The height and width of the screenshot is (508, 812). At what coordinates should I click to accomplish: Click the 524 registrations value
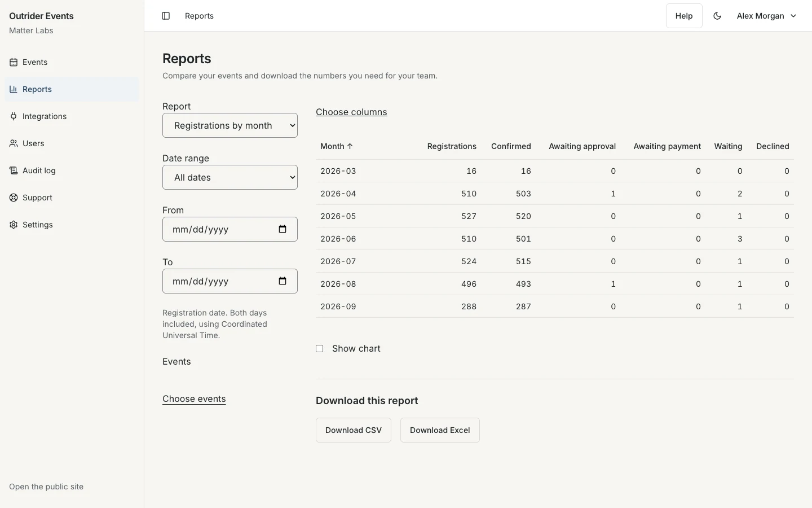469,261
